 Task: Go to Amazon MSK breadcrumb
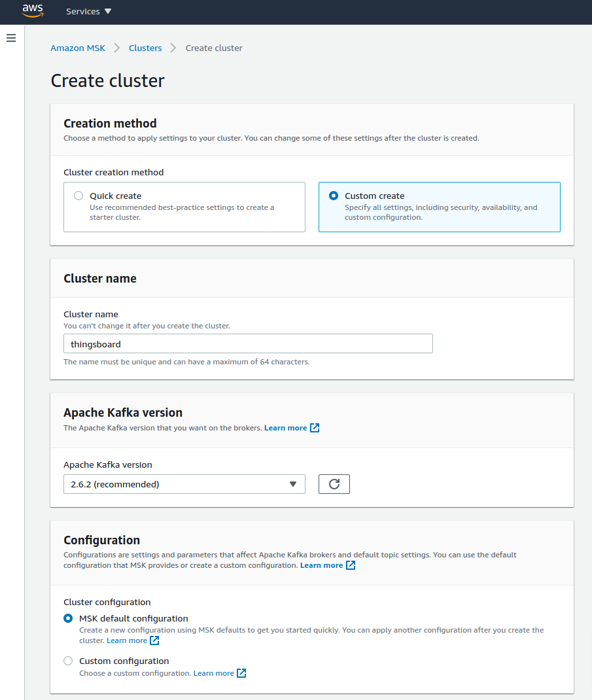78,48
